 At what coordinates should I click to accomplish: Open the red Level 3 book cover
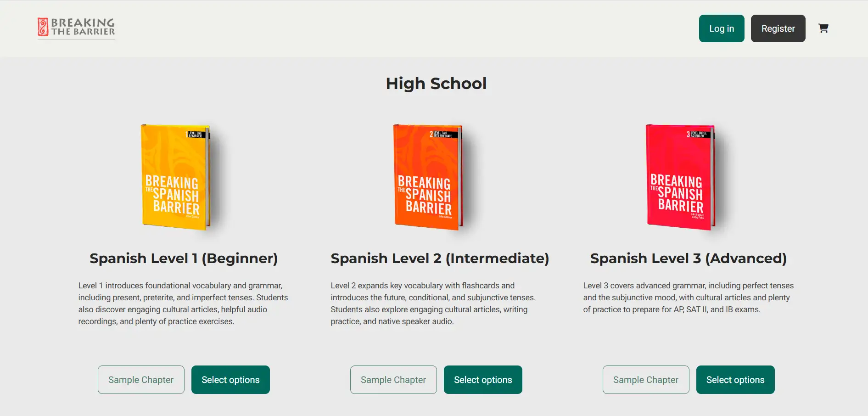click(681, 177)
